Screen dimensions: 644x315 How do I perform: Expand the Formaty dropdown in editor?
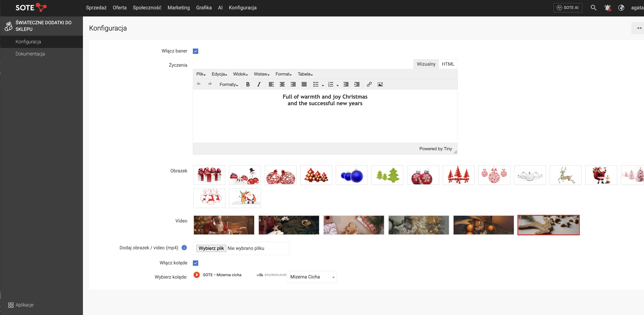click(x=229, y=84)
